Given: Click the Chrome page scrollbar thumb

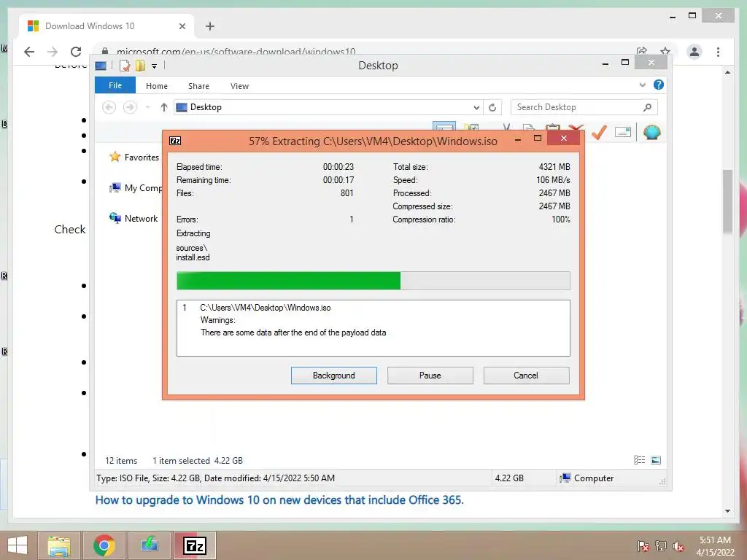Looking at the screenshot, I should click(727, 201).
